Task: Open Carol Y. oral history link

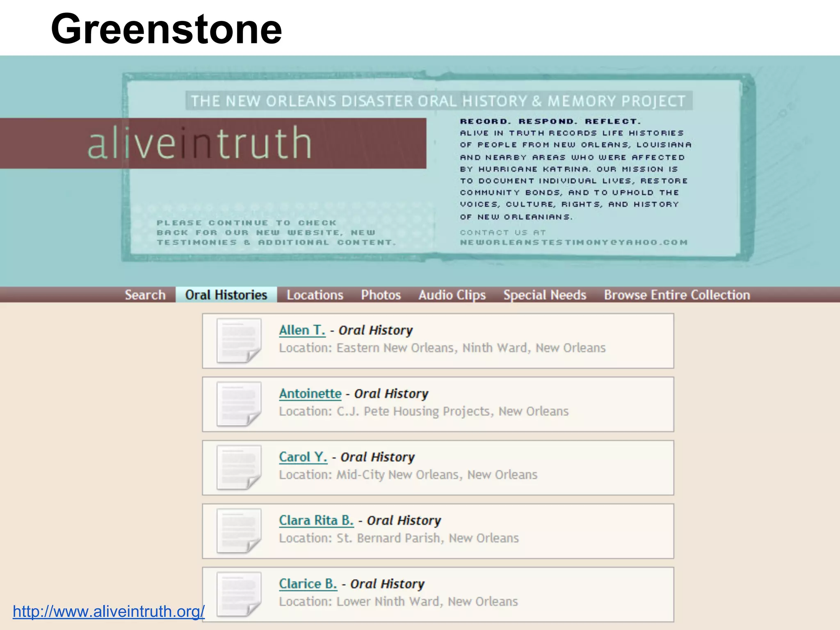Action: (x=303, y=457)
